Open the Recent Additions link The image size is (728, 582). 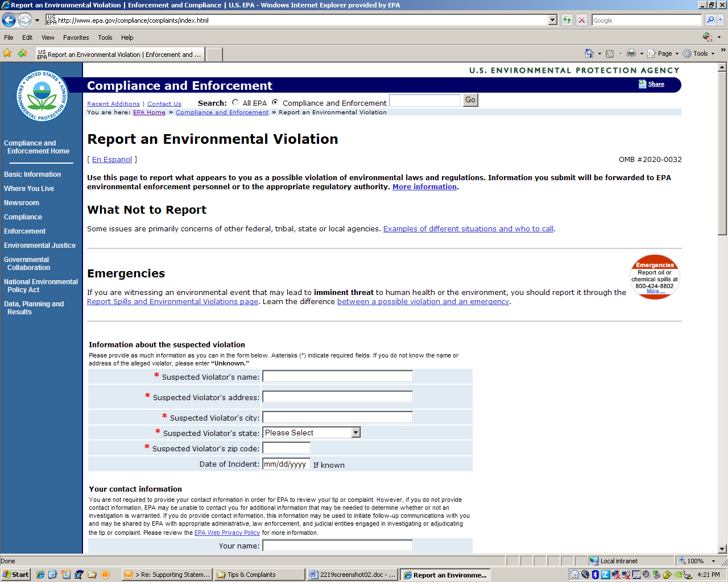point(113,104)
